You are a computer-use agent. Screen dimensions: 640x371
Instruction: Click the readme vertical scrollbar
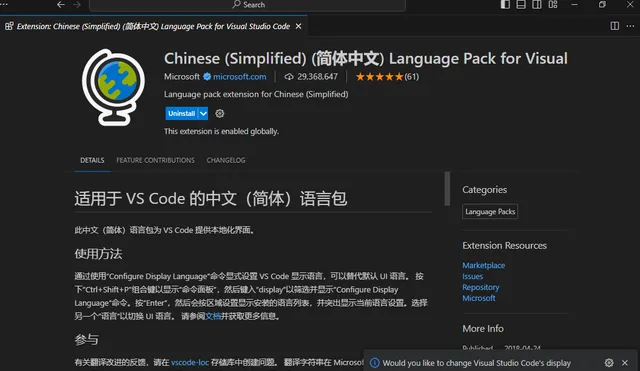447,189
